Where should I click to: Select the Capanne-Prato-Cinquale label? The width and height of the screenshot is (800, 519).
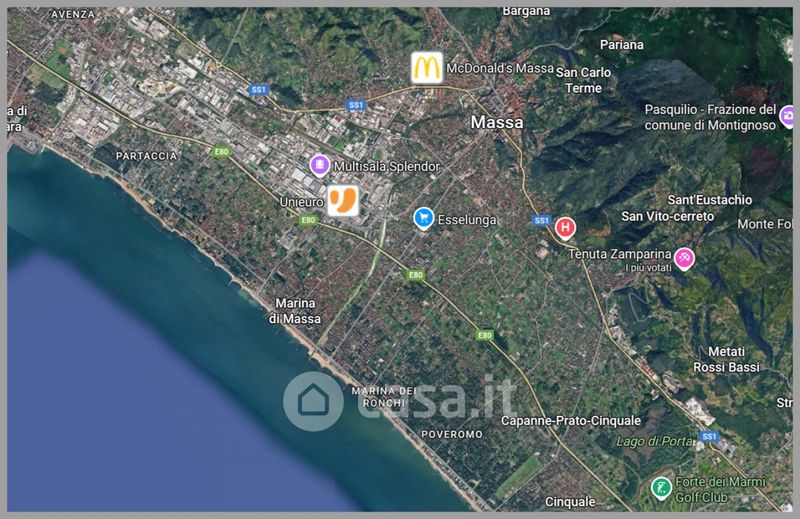[571, 421]
